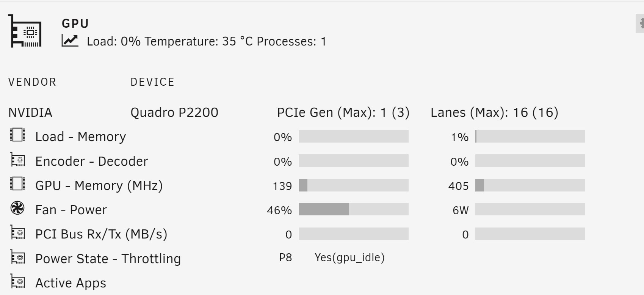Image resolution: width=644 pixels, height=295 pixels.
Task: Click the fan icon beside Fan - Power
Action: 17,209
